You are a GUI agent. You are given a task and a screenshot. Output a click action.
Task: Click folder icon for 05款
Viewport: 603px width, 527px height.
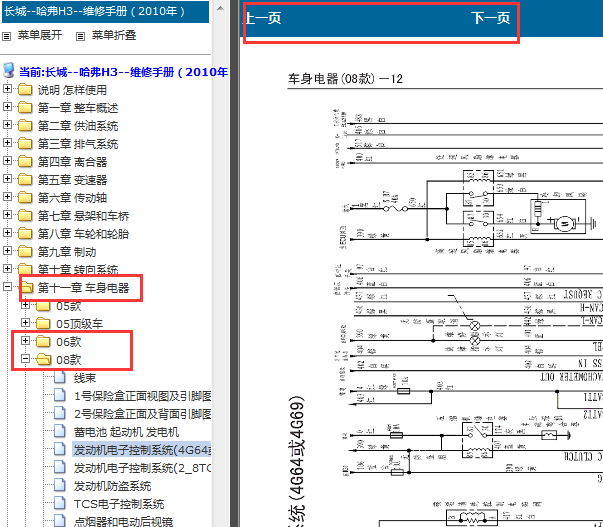click(x=43, y=306)
